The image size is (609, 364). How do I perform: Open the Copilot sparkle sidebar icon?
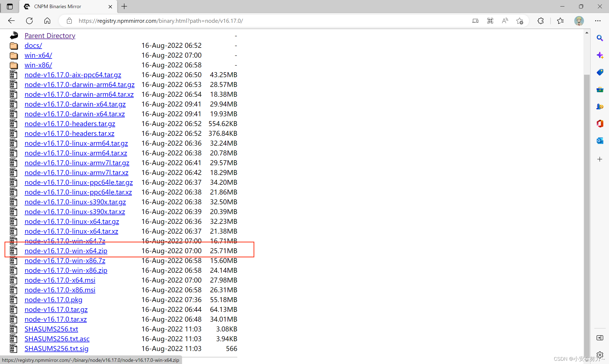tap(600, 55)
